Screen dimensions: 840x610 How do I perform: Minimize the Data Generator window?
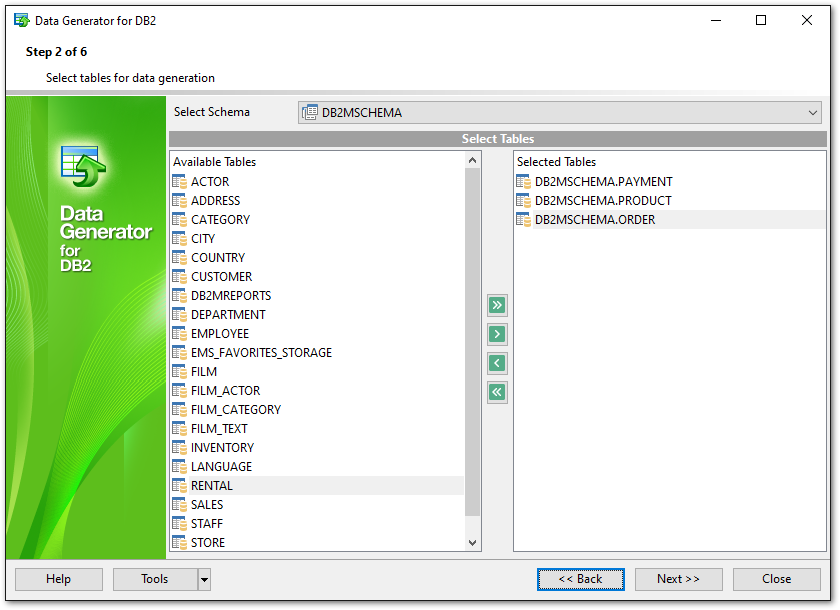[x=716, y=20]
